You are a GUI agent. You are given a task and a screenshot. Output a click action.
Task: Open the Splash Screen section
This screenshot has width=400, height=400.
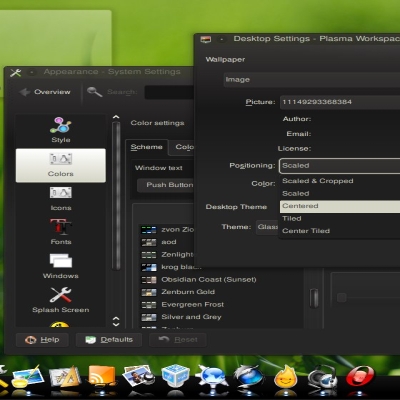[61, 300]
